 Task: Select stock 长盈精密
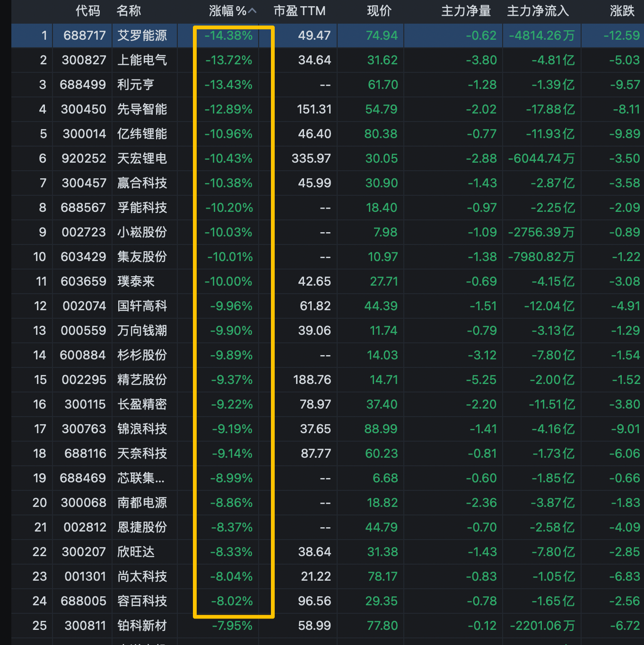[x=142, y=404]
